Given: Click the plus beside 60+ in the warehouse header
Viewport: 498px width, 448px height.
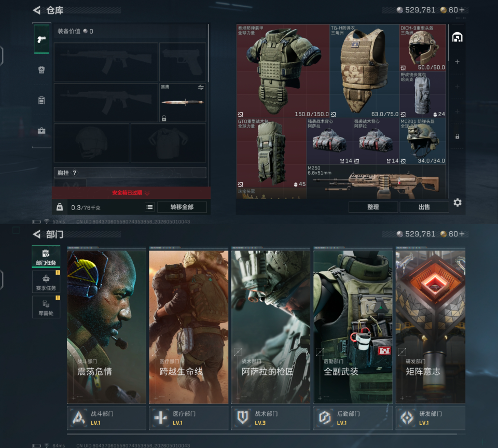Looking at the screenshot, I should 462,10.
